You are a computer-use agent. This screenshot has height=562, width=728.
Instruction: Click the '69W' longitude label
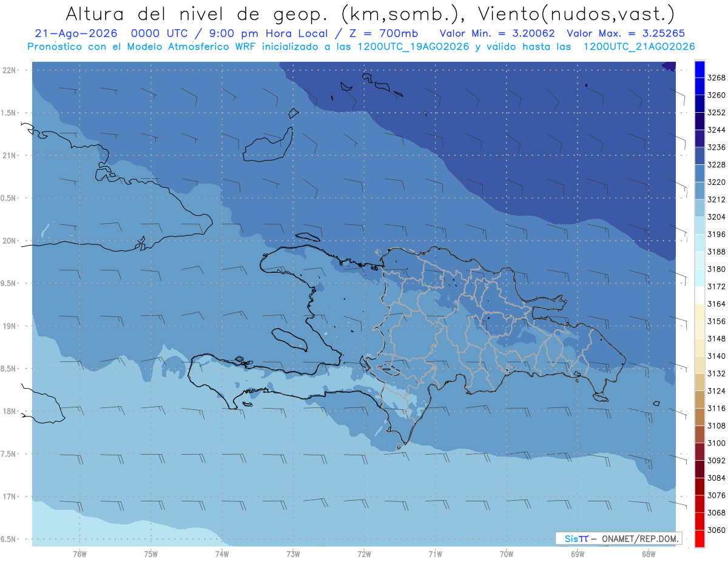pos(578,554)
